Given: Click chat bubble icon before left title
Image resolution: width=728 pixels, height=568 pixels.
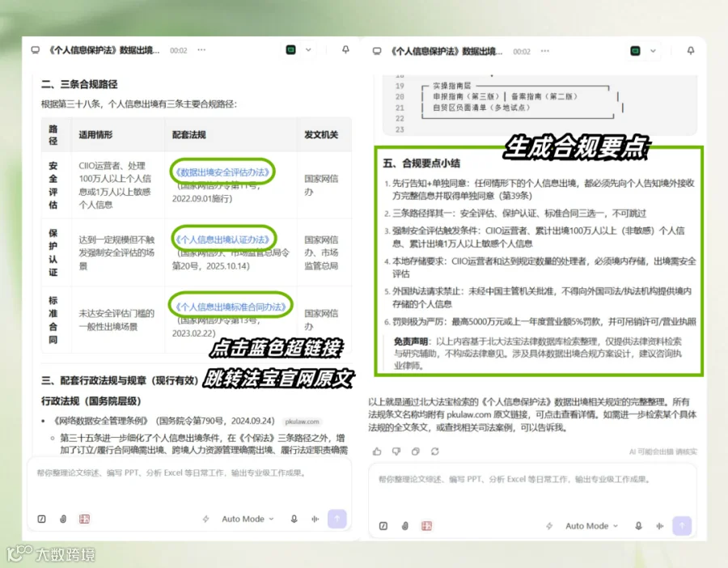Looking at the screenshot, I should tap(36, 50).
